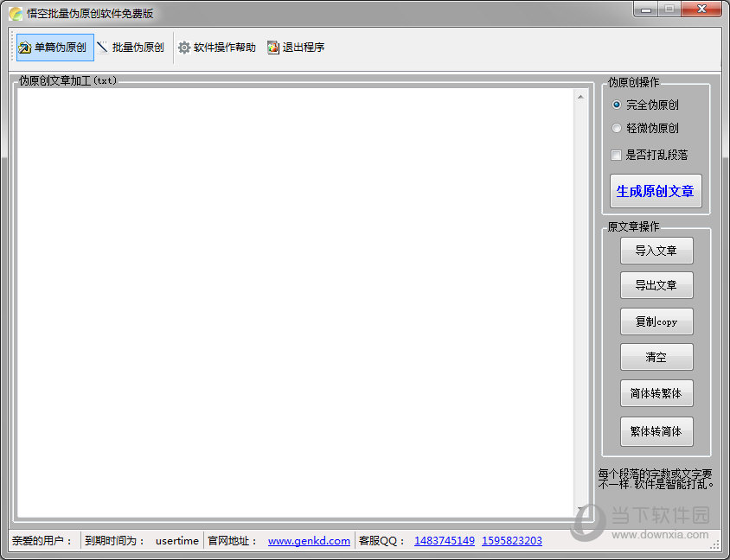Open 软件操作帮助 help

click(x=217, y=48)
